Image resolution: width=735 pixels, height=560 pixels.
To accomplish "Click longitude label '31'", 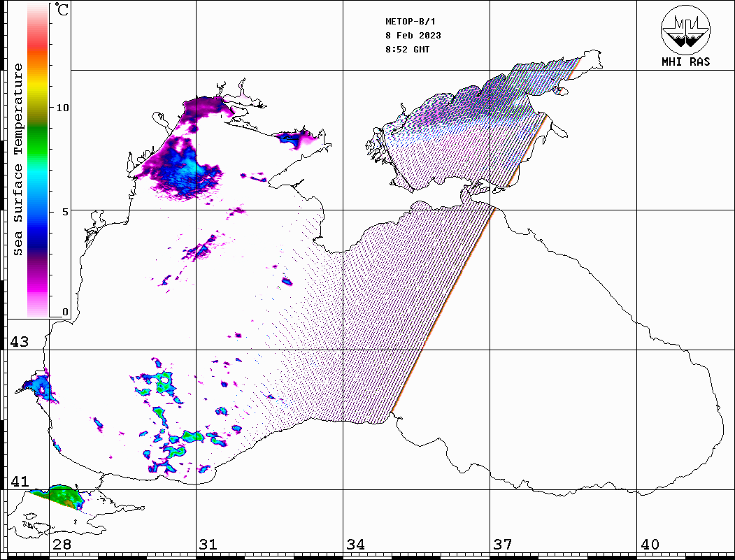I will pyautogui.click(x=208, y=545).
